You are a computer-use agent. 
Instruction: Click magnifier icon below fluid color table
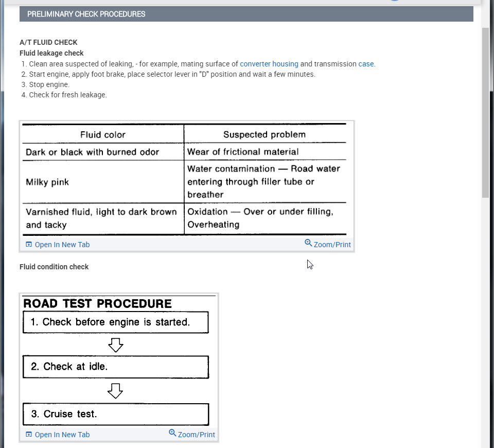pos(308,243)
